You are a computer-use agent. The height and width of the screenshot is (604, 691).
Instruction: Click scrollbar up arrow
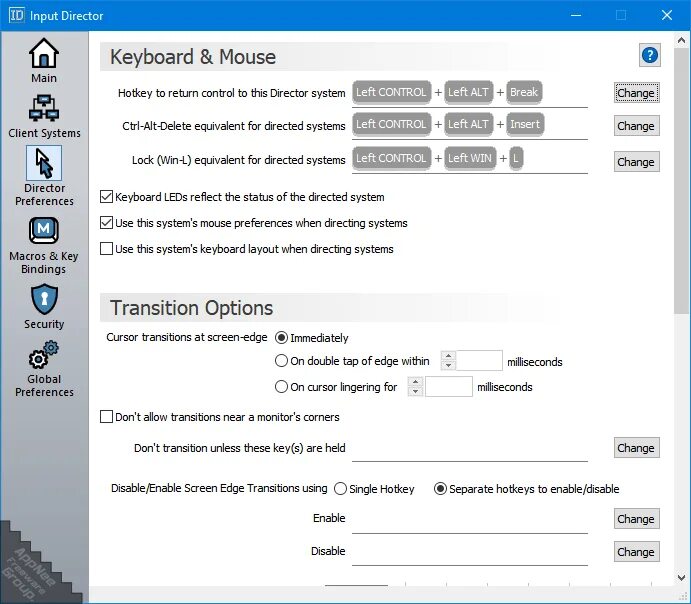tap(681, 40)
